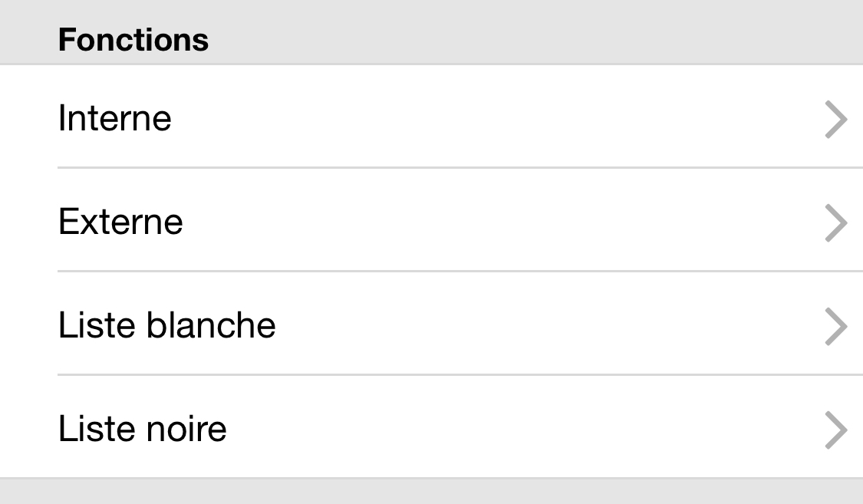Viewport: 863px width, 504px height.
Task: Expand Liste blanche via its disclosure arrow
Action: coord(835,327)
